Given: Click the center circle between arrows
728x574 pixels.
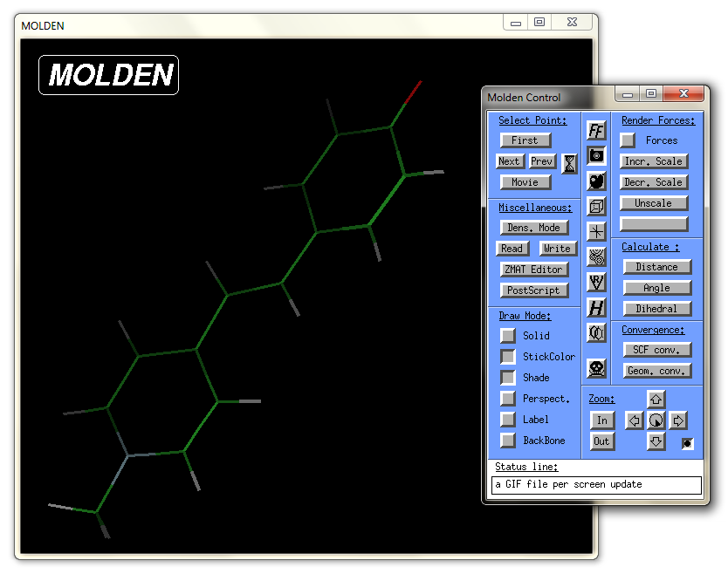Looking at the screenshot, I should 656,420.
